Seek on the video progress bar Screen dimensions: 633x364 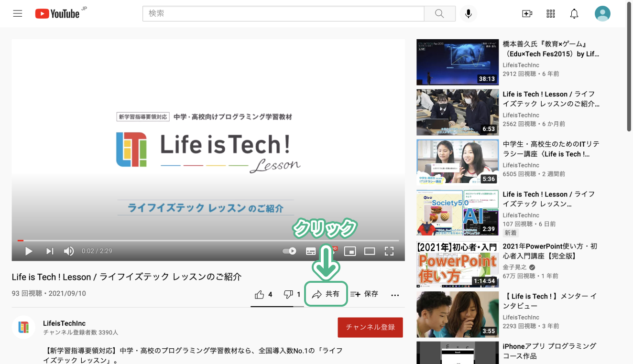tap(208, 240)
